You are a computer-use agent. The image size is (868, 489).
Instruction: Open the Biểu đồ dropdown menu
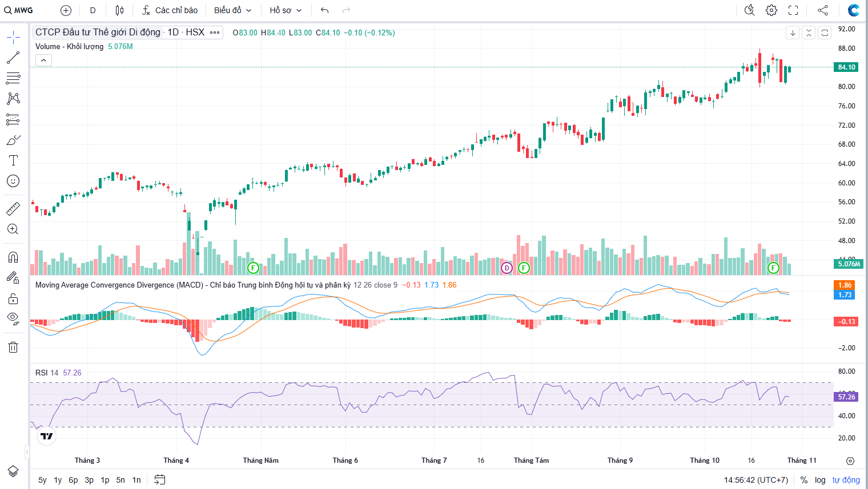[232, 10]
